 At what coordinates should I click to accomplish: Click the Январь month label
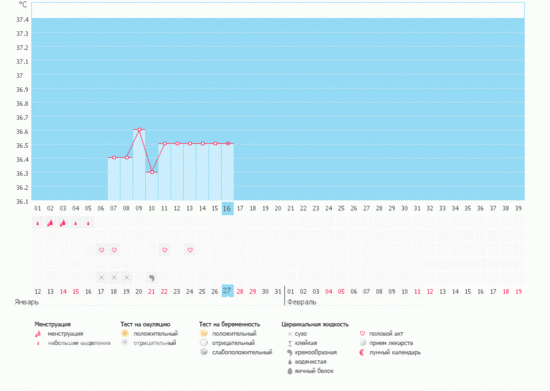pyautogui.click(x=27, y=302)
